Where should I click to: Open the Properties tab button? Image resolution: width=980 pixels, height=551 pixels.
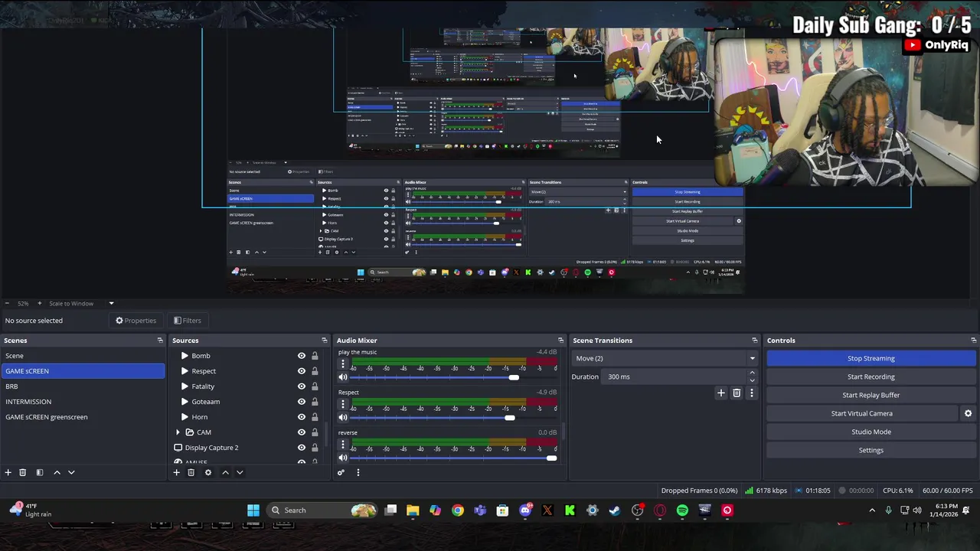136,321
